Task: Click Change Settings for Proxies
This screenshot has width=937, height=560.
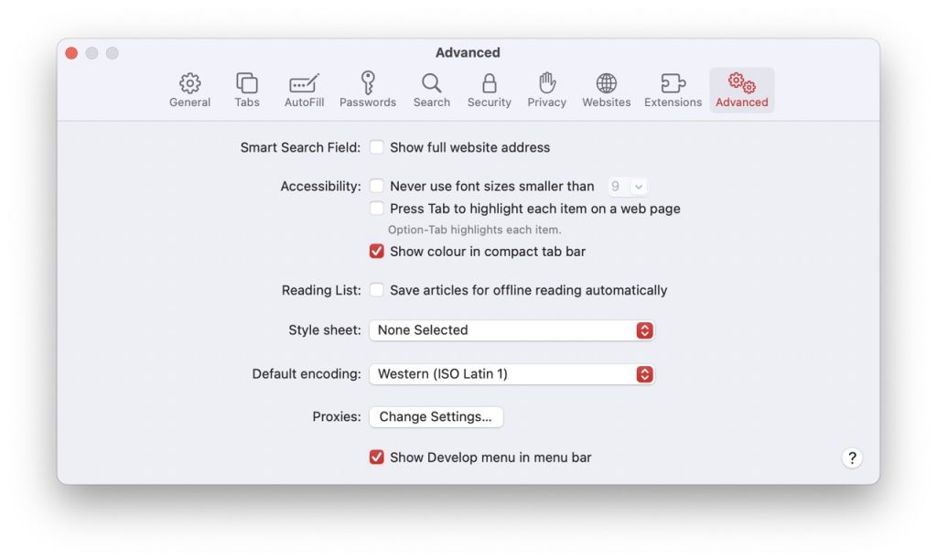Action: point(436,416)
